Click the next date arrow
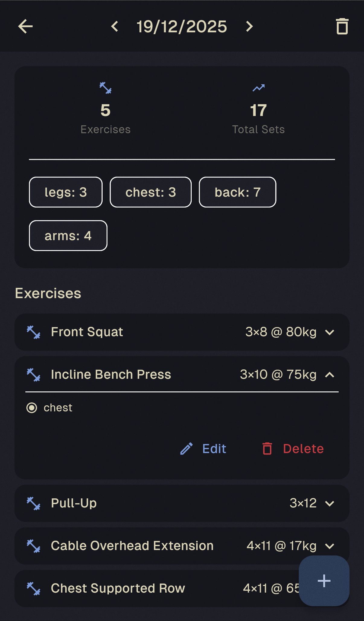 [249, 27]
